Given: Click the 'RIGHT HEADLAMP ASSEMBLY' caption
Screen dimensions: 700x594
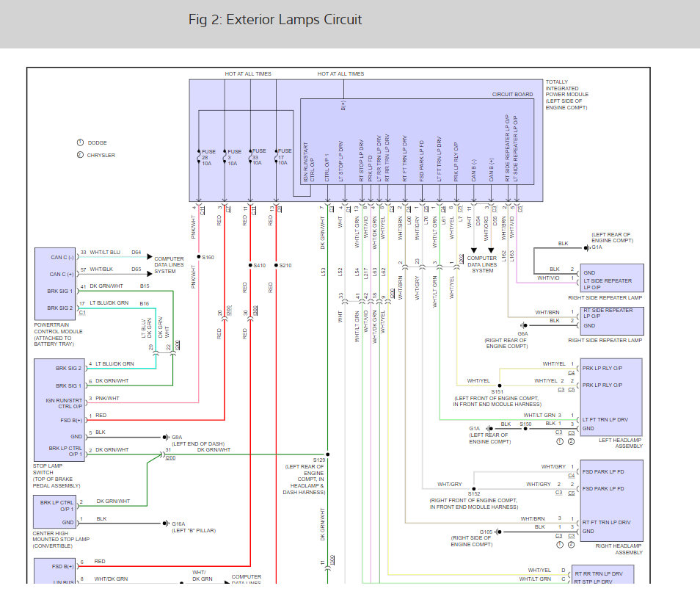Looking at the screenshot, I should tap(619, 549).
